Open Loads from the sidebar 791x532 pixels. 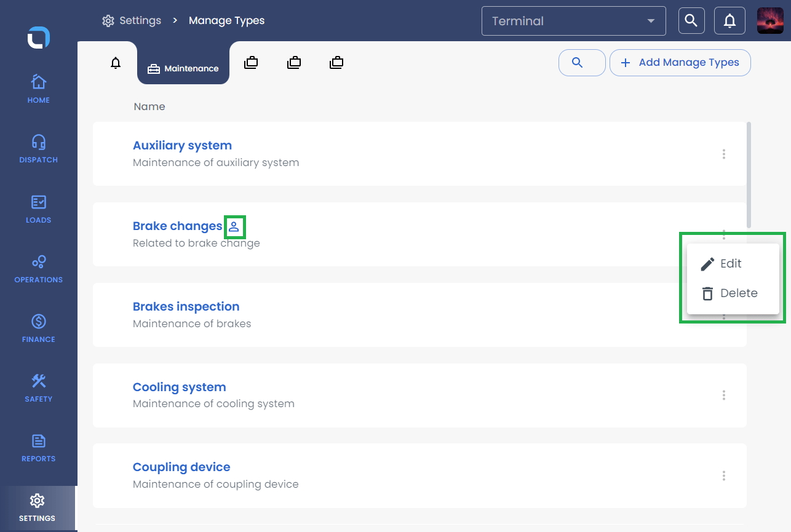click(x=38, y=208)
